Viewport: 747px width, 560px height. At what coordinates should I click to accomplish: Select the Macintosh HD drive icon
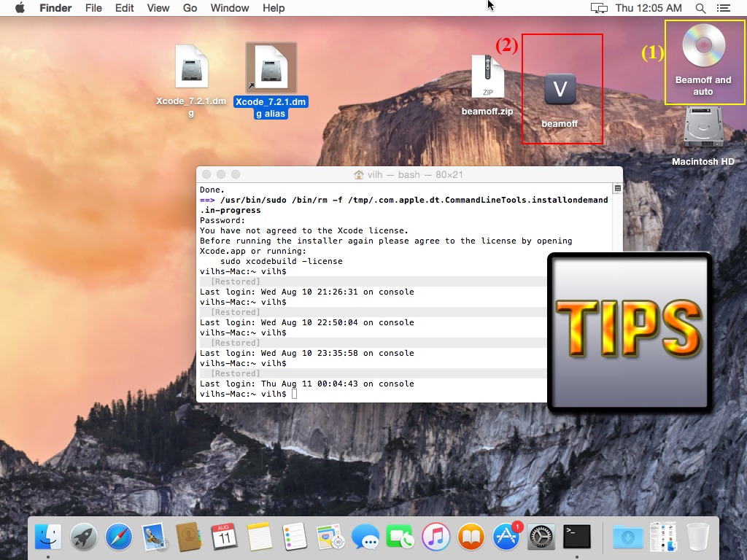click(x=703, y=128)
